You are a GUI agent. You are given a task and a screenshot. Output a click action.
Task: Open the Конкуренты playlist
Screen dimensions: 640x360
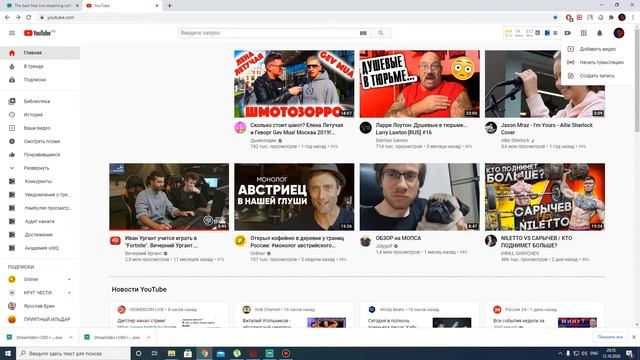tap(40, 181)
